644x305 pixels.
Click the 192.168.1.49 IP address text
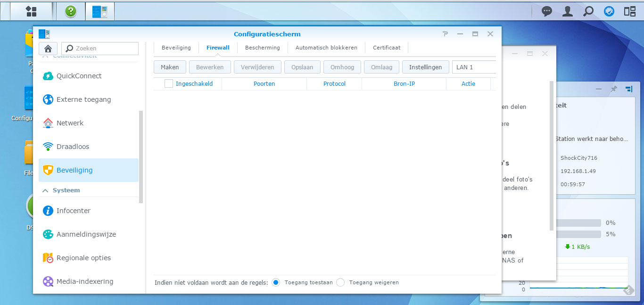pos(578,171)
